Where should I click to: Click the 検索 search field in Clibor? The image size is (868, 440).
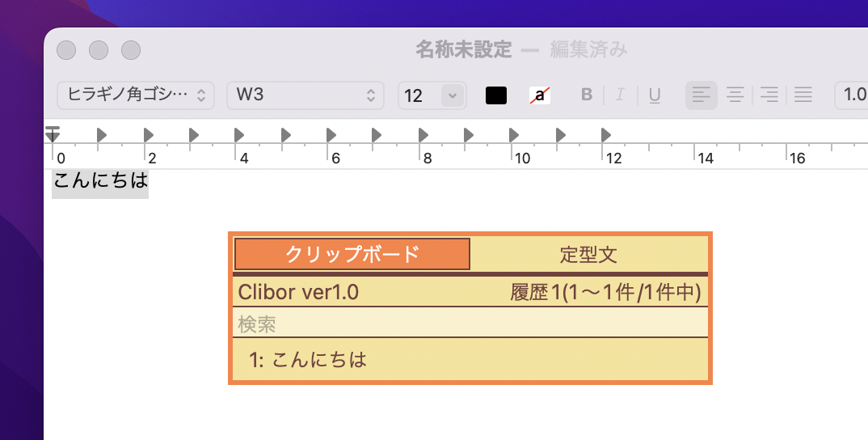pyautogui.click(x=470, y=323)
